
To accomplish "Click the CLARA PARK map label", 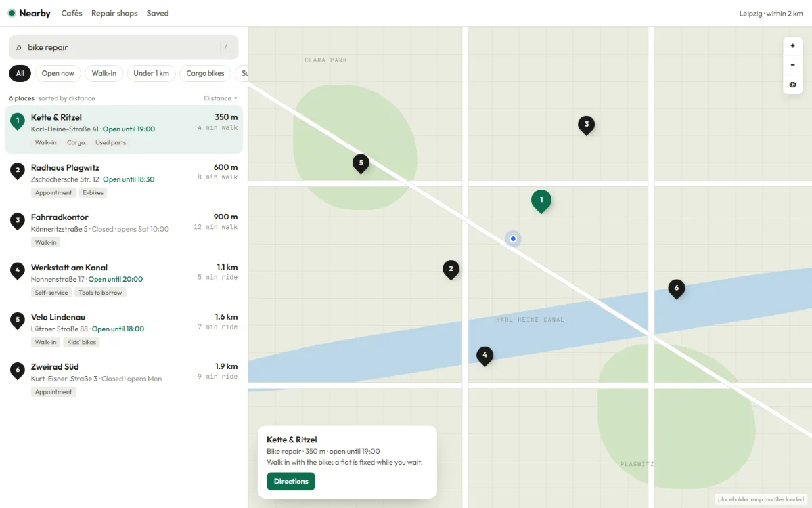I will pyautogui.click(x=325, y=60).
